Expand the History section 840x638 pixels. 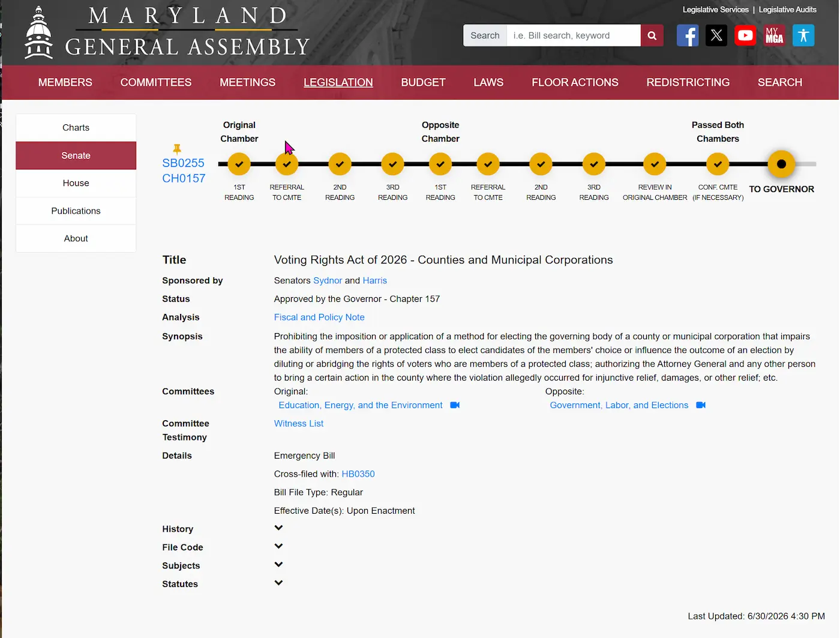(x=278, y=528)
